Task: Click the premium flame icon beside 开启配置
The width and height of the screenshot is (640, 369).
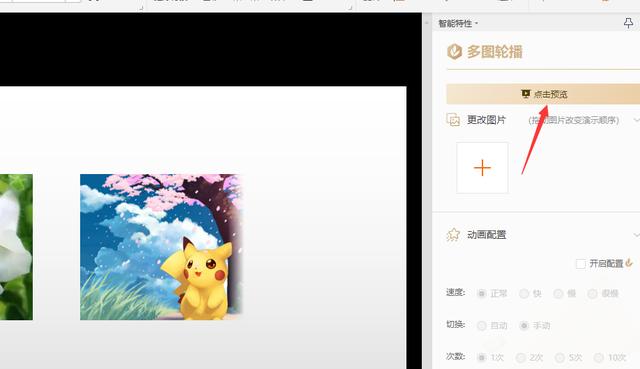Action: pyautogui.click(x=629, y=263)
